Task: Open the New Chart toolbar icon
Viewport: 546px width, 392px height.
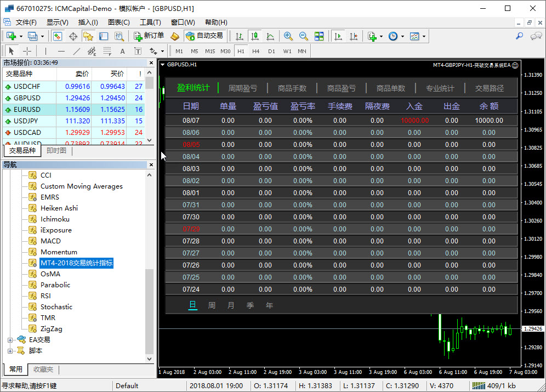Action: coord(11,36)
